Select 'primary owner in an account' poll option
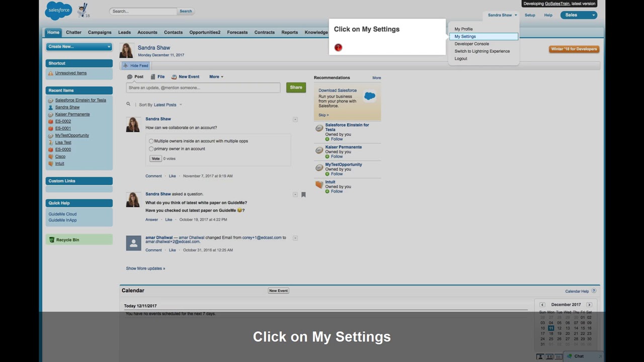 pyautogui.click(x=151, y=149)
